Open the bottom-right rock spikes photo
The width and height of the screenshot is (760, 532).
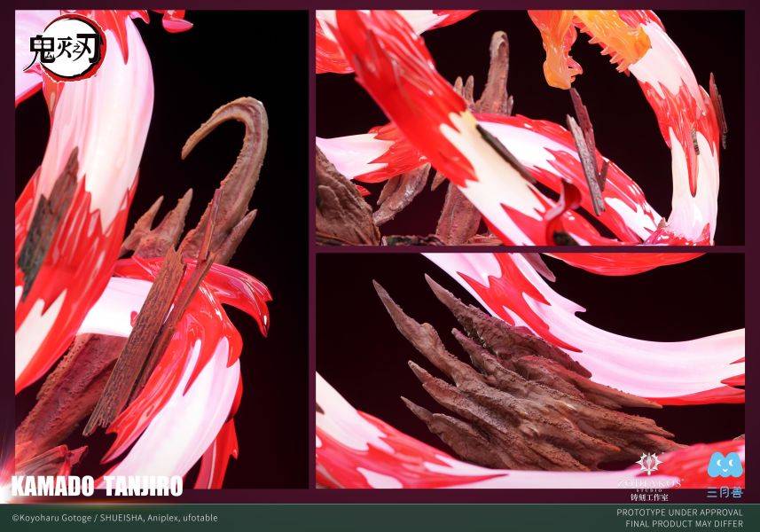pos(530,371)
